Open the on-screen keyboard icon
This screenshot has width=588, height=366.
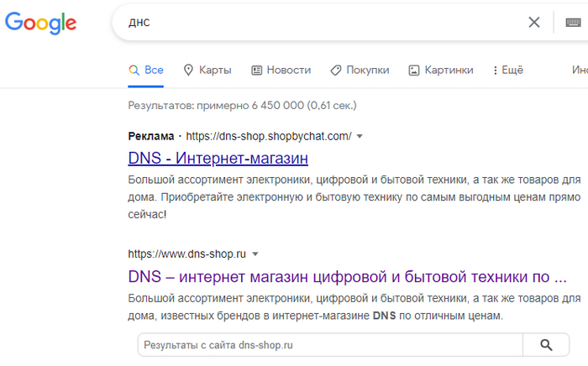point(573,23)
